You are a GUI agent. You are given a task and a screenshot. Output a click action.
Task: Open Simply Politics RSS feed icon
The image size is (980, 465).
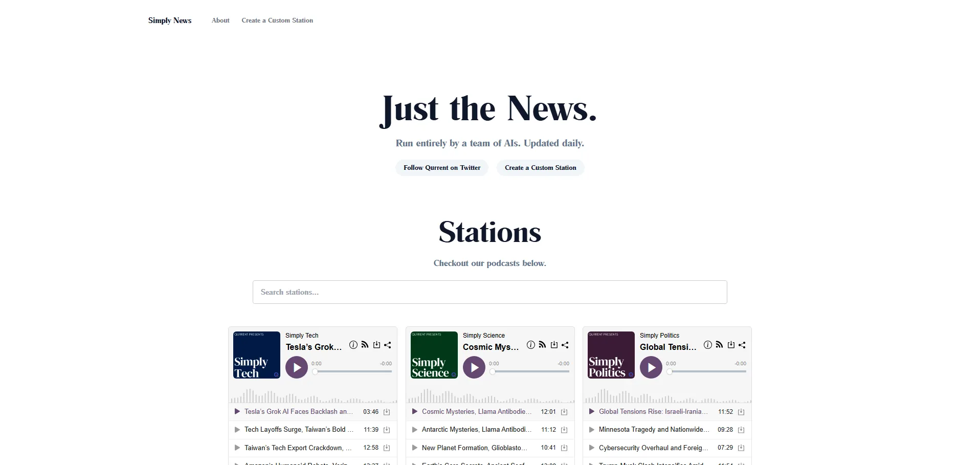point(719,345)
